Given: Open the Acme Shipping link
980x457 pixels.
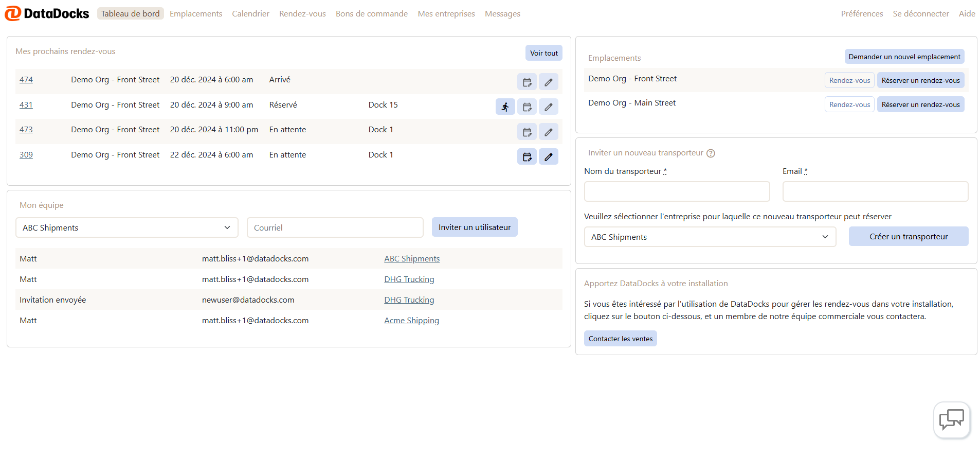Looking at the screenshot, I should tap(412, 320).
